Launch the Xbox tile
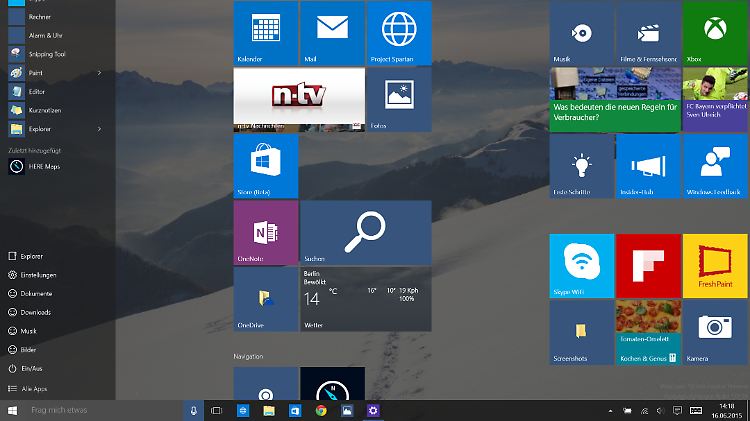This screenshot has width=750, height=421. point(715,33)
